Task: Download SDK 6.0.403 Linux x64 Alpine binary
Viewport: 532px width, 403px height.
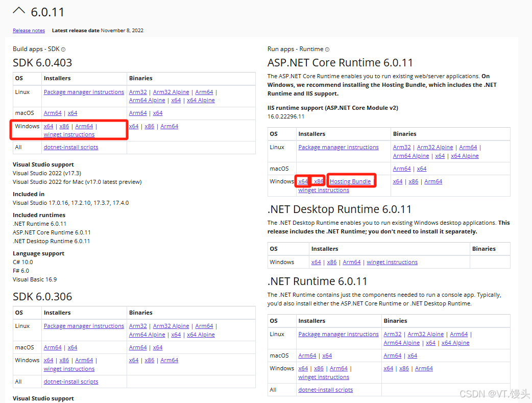Action: [x=201, y=100]
